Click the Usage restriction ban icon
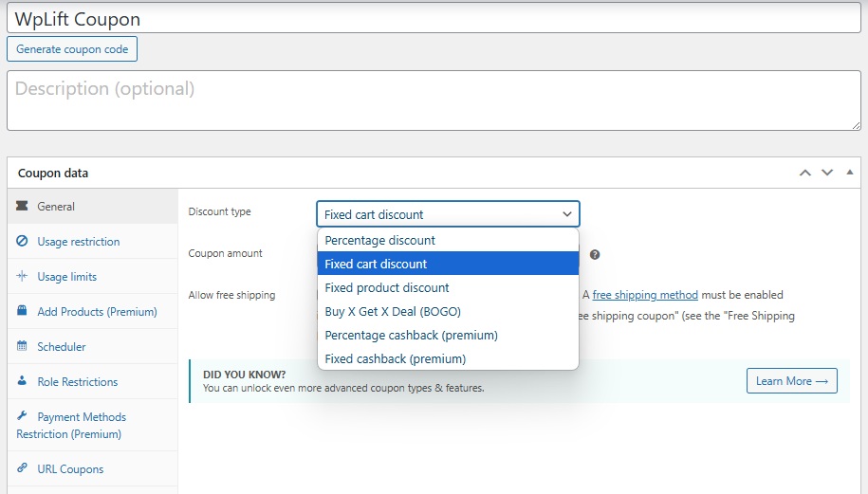 point(22,242)
